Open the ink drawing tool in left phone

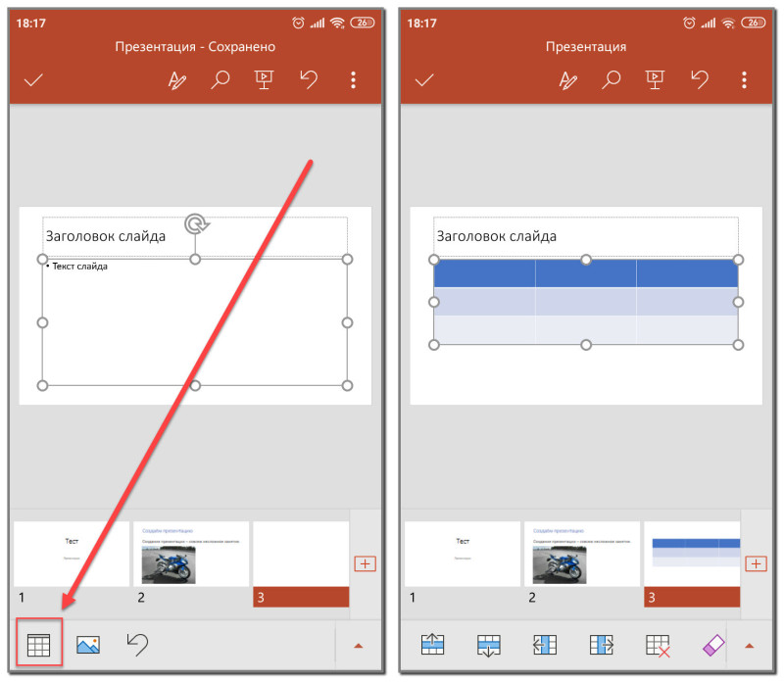pos(176,80)
